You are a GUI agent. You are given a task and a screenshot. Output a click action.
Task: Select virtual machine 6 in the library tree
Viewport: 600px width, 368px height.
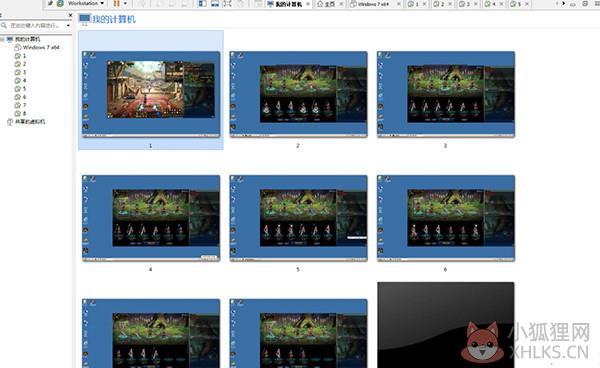pos(24,97)
